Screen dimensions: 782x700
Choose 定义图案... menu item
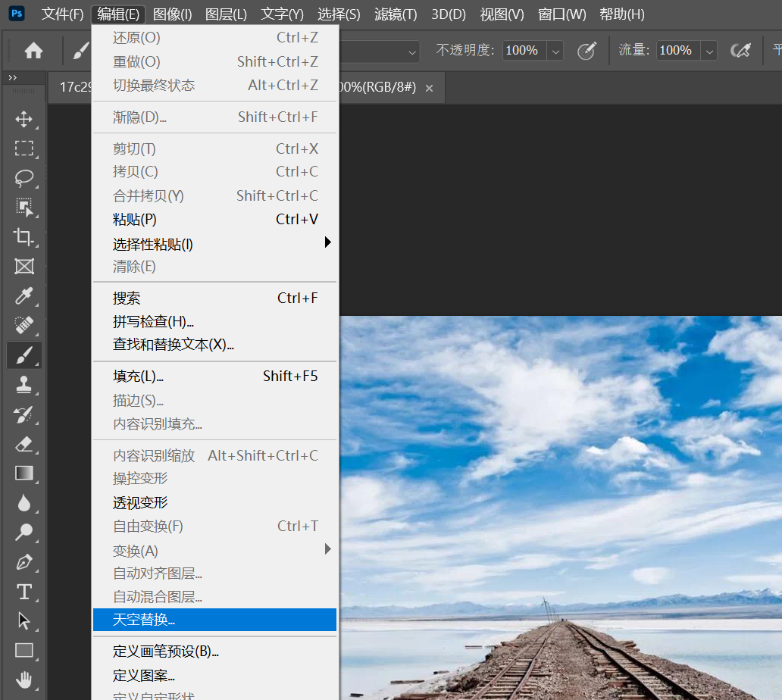pos(214,676)
